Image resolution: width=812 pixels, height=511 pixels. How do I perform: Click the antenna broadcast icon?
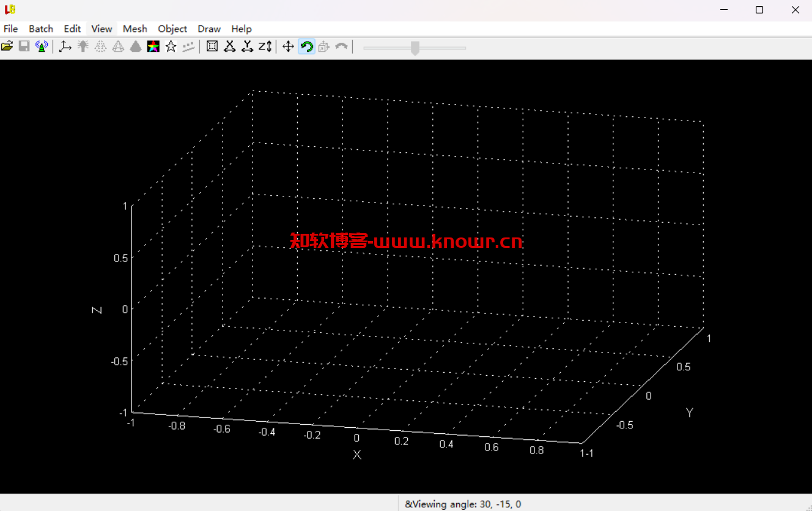coord(42,47)
